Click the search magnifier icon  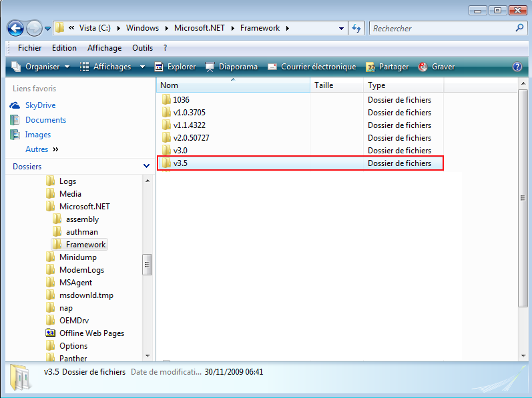[x=519, y=28]
